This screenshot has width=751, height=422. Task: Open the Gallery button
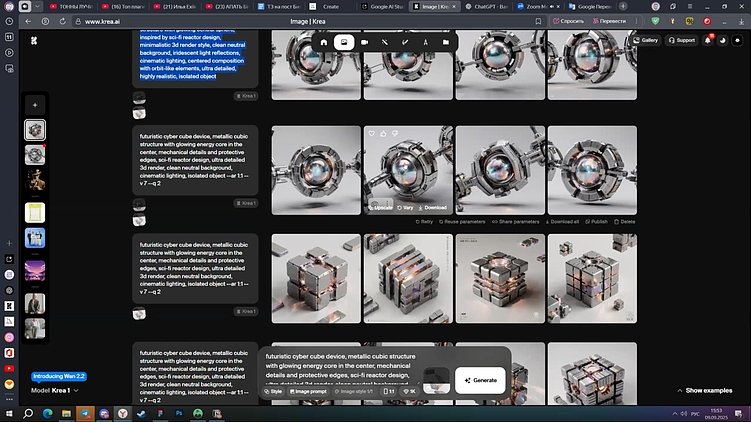point(645,40)
